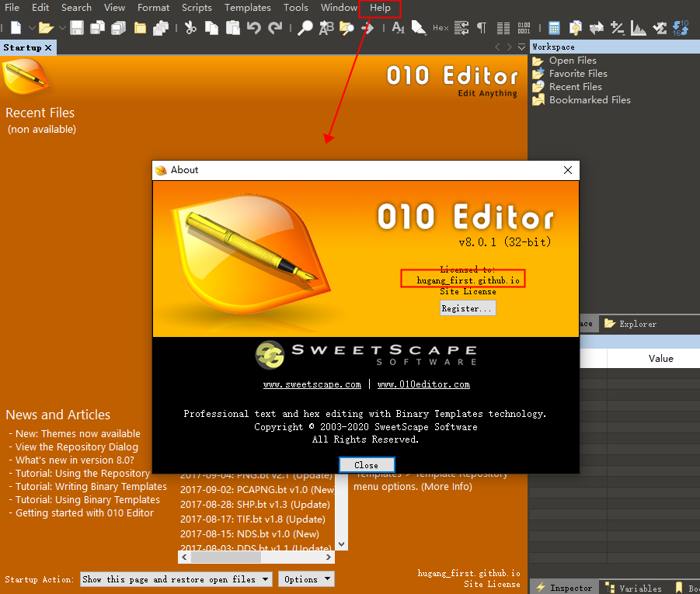700x594 pixels.
Task: Open the Scripts menu
Action: coord(197,8)
